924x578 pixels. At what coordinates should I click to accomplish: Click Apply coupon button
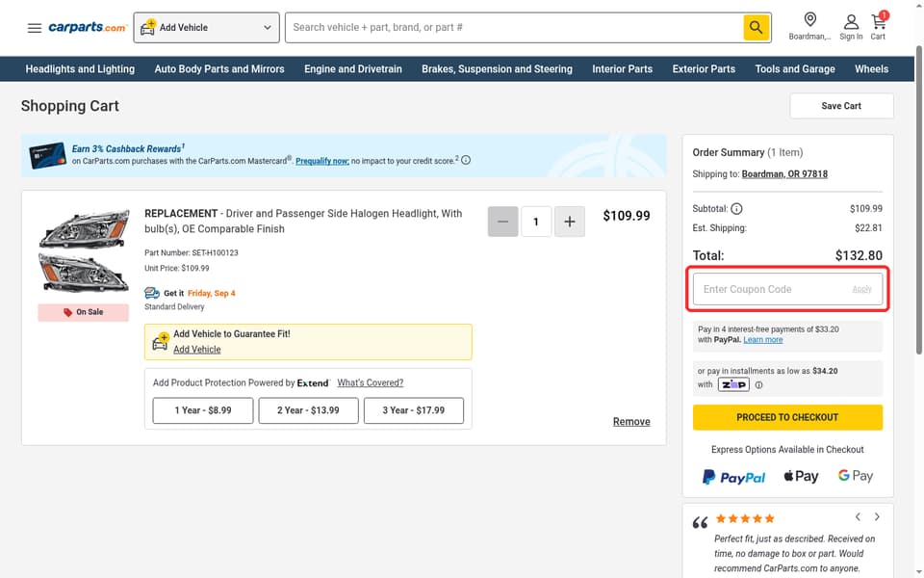click(861, 289)
